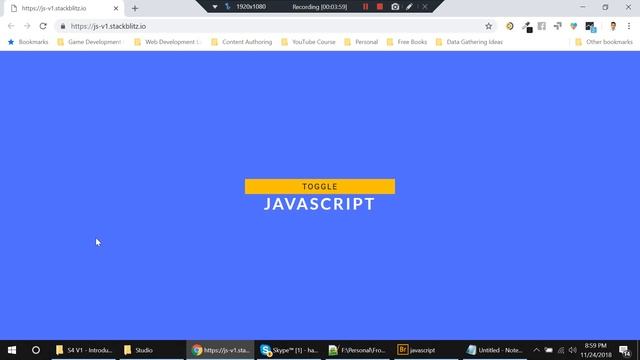Open the Content Authoring bookmark folder

242,42
